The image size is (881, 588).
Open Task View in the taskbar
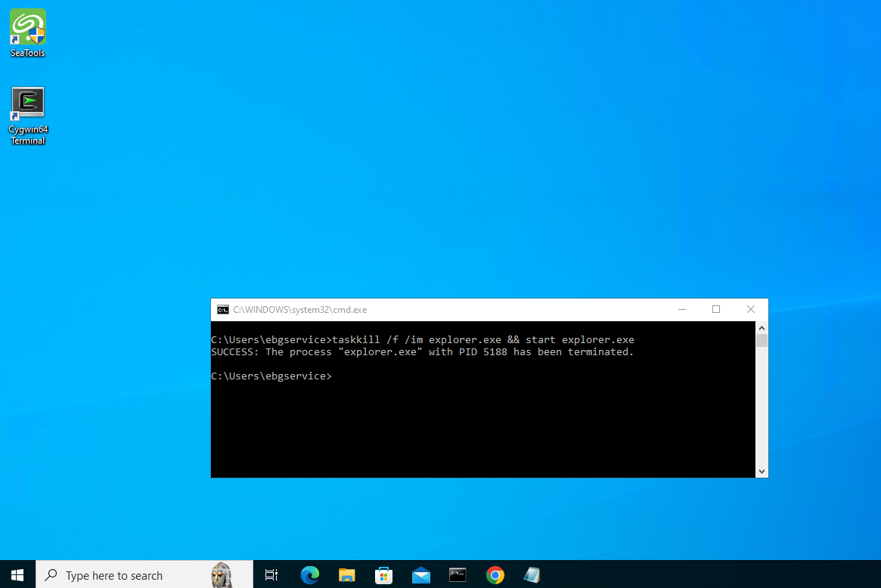[x=271, y=575]
